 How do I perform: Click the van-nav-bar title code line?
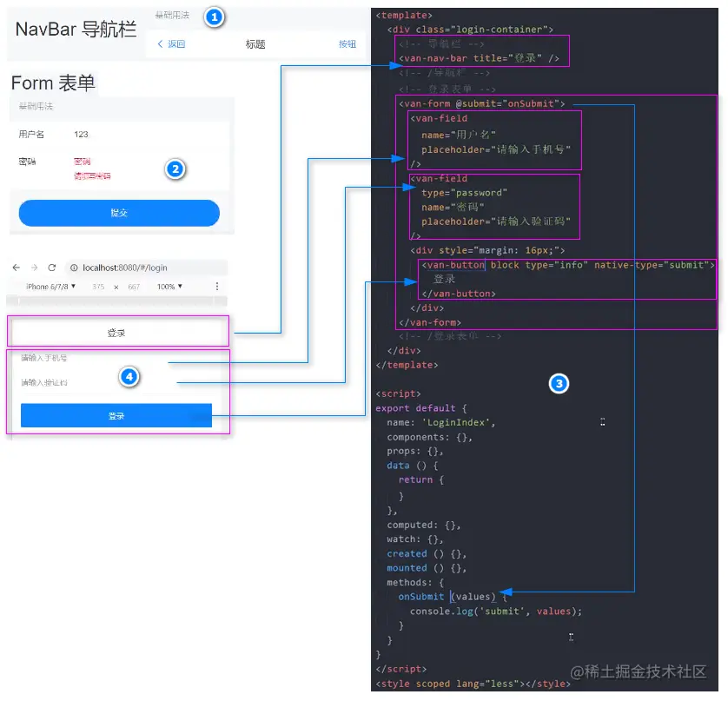480,58
